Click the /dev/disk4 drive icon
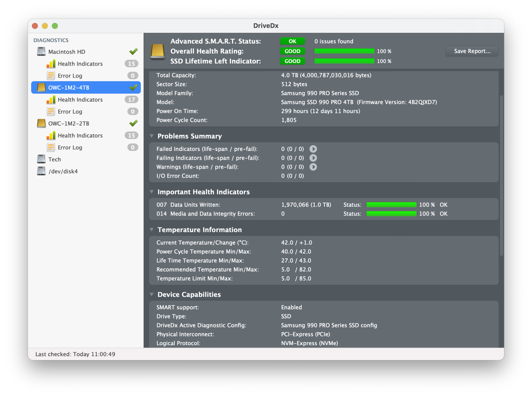This screenshot has height=397, width=532. click(41, 171)
